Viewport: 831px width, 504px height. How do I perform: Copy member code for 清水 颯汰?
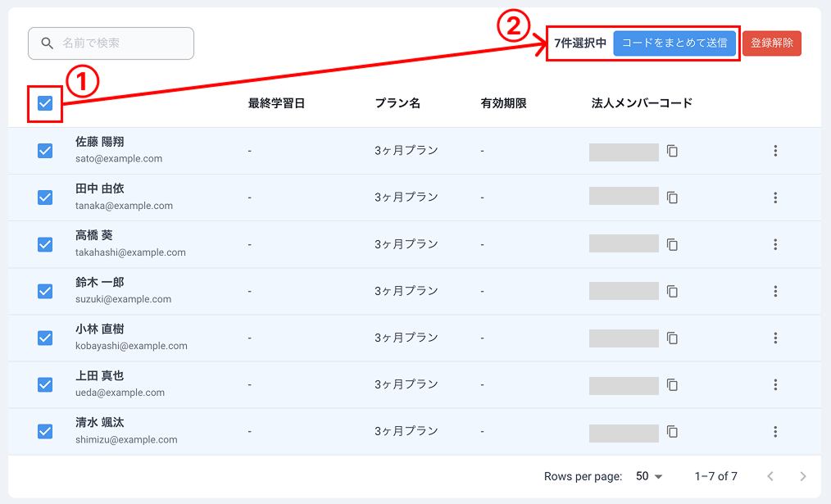[x=672, y=431]
